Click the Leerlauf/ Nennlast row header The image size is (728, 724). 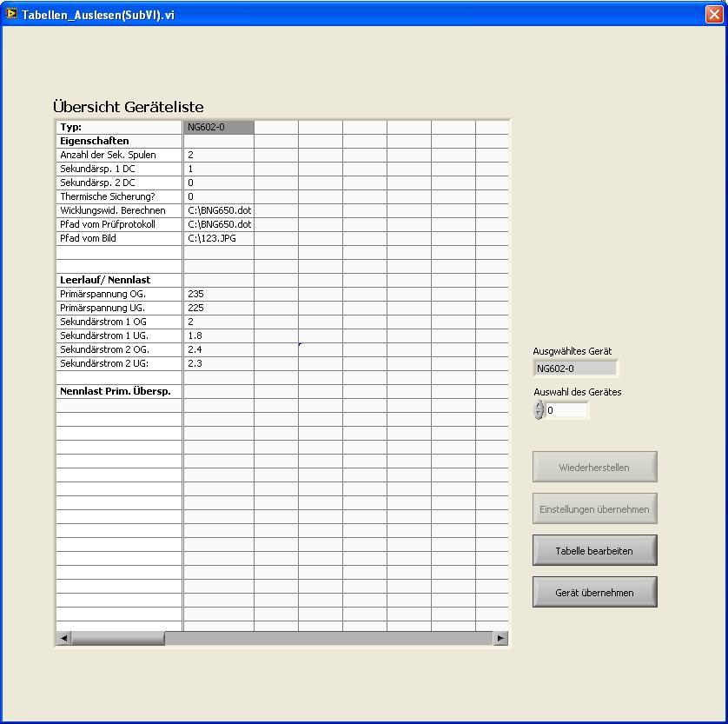coord(119,280)
